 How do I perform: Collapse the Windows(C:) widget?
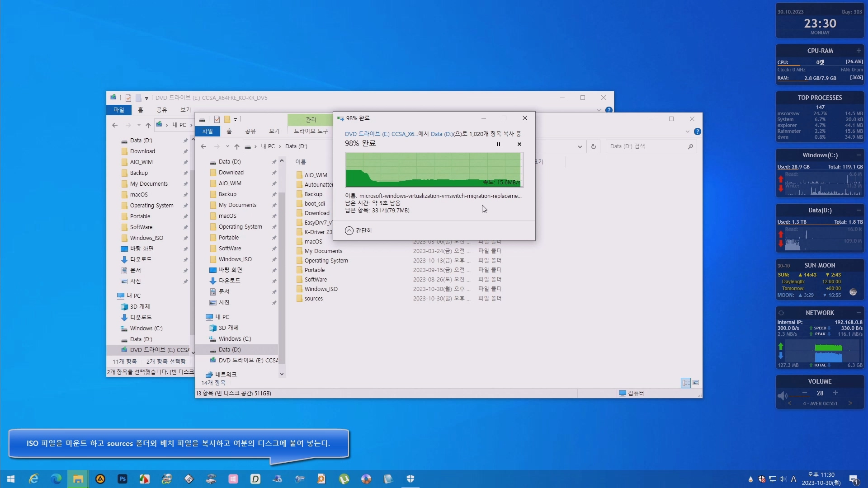click(859, 155)
